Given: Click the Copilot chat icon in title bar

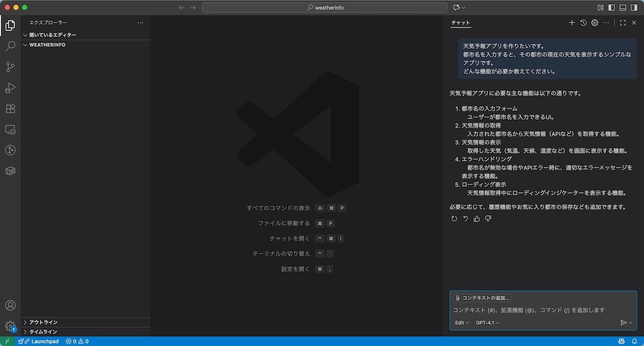Looking at the screenshot, I should click(x=457, y=8).
